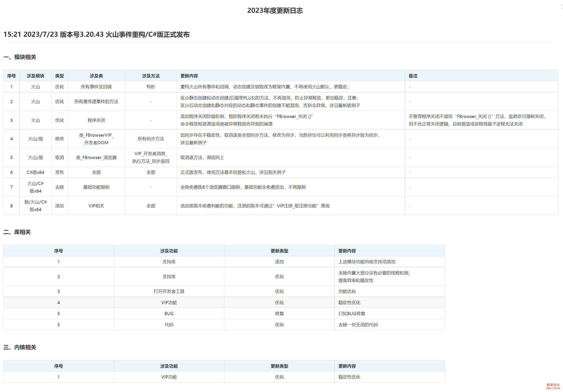The width and height of the screenshot is (563, 392).
Task: Select the cell "构析"
Action: tap(151, 87)
